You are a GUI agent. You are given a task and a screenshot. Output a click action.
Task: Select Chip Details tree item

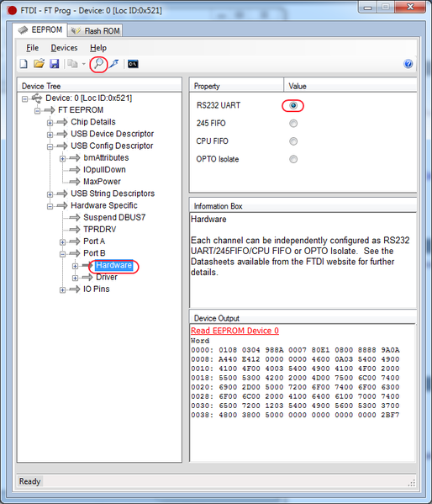93,122
